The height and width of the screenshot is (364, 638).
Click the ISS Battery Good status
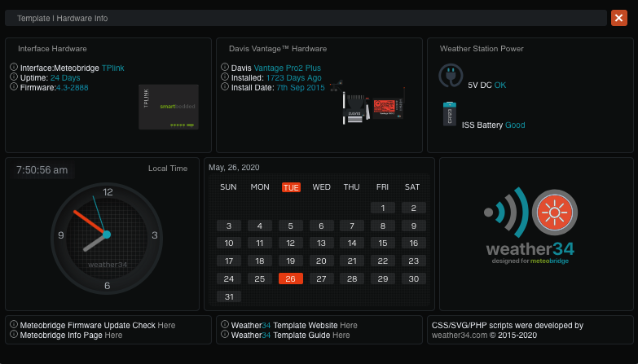coord(493,125)
